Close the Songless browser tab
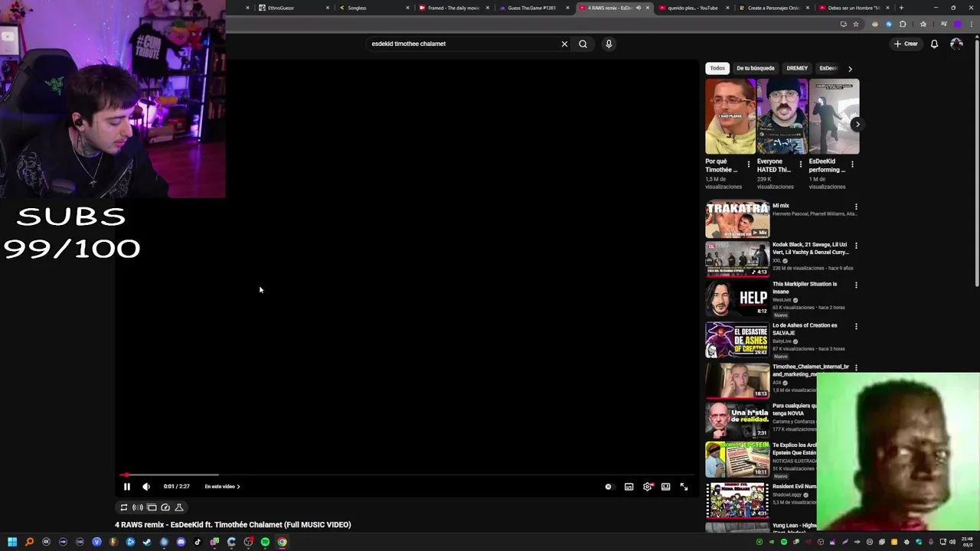Image resolution: width=980 pixels, height=551 pixels. pos(407,8)
